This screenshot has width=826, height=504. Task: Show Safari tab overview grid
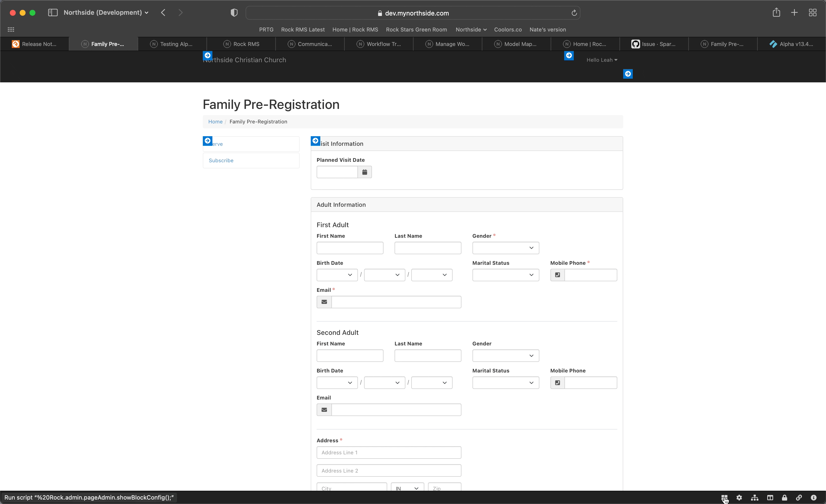[x=812, y=13]
